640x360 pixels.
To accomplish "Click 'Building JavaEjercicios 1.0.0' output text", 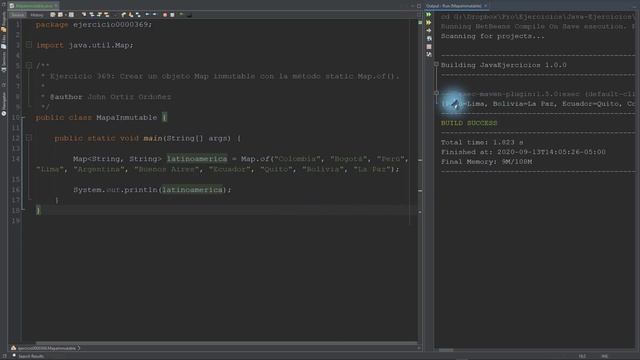I will point(504,65).
